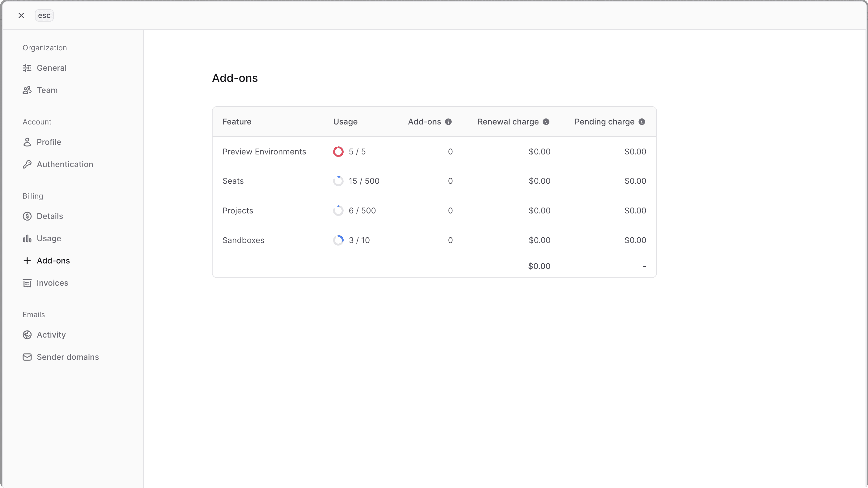Viewport: 868px width, 488px height.
Task: Click the Authentication key icon
Action: [27, 164]
